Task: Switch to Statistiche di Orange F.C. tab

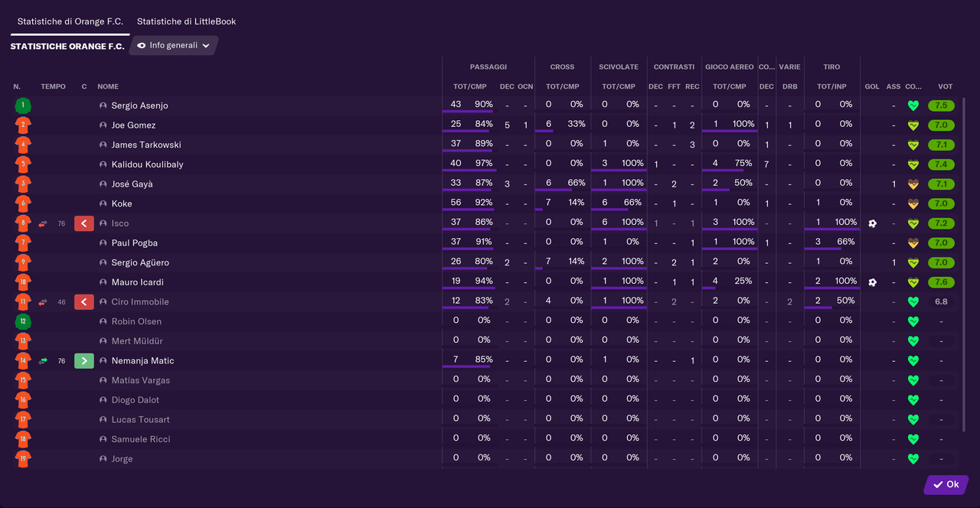Action: 70,21
